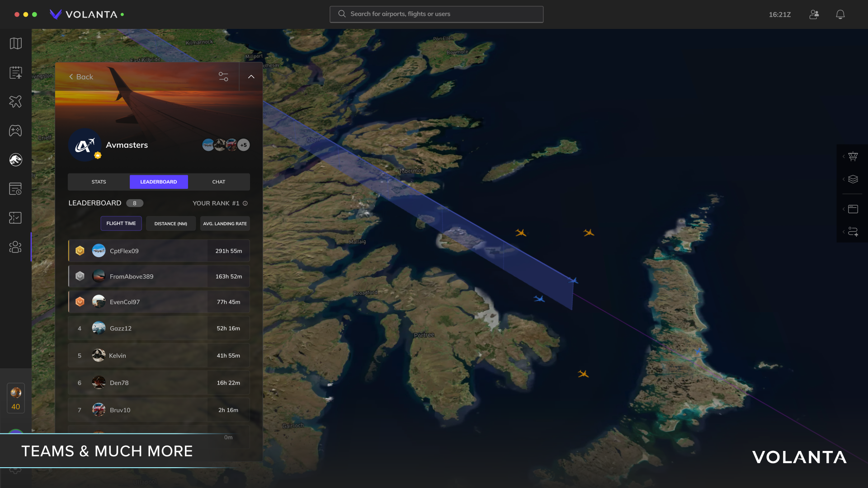Screen dimensions: 868x488
Task: Open Kelvin leaderboard row
Action: 159,356
